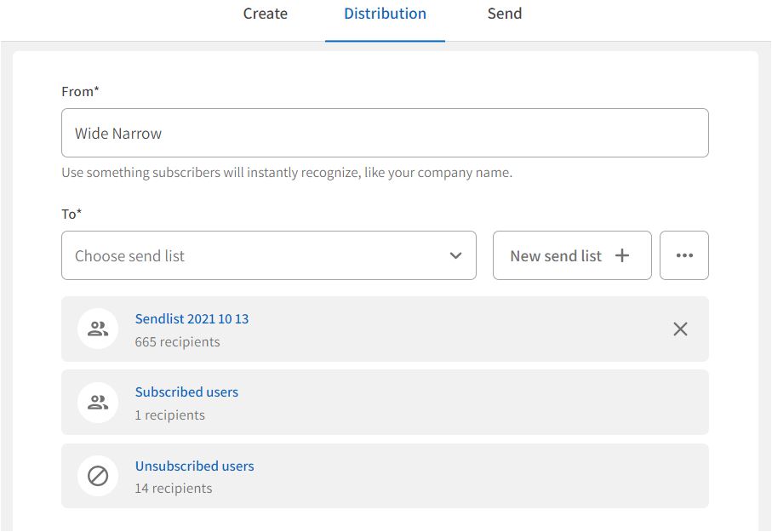
Task: Click the 665 recipients count text
Action: click(x=177, y=342)
